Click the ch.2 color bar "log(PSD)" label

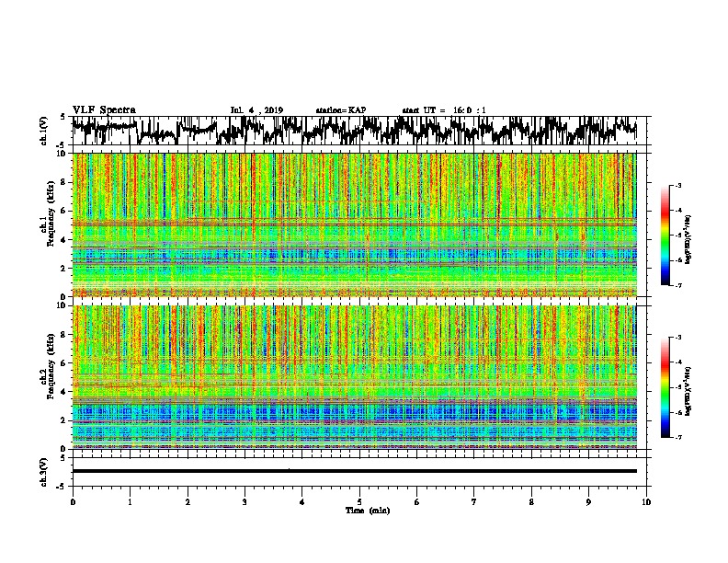point(688,391)
